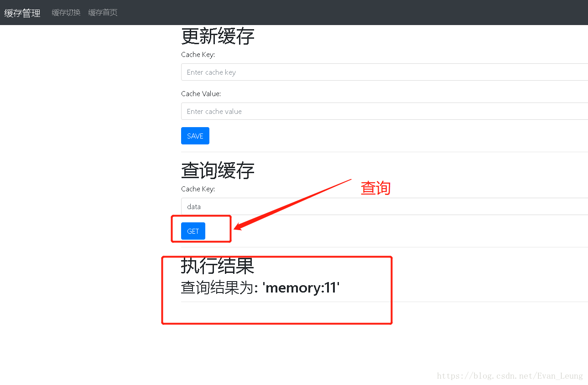588x385 pixels.
Task: Click the 更新缓存 heading
Action: (218, 36)
